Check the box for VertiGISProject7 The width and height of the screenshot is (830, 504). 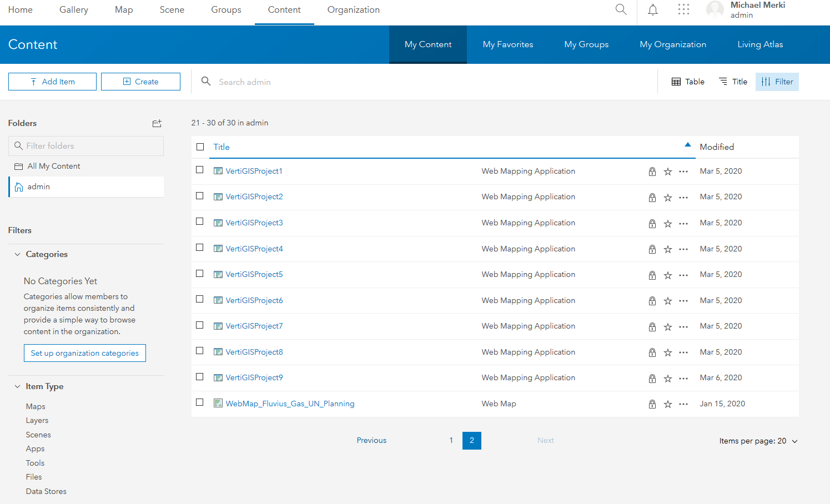point(200,325)
